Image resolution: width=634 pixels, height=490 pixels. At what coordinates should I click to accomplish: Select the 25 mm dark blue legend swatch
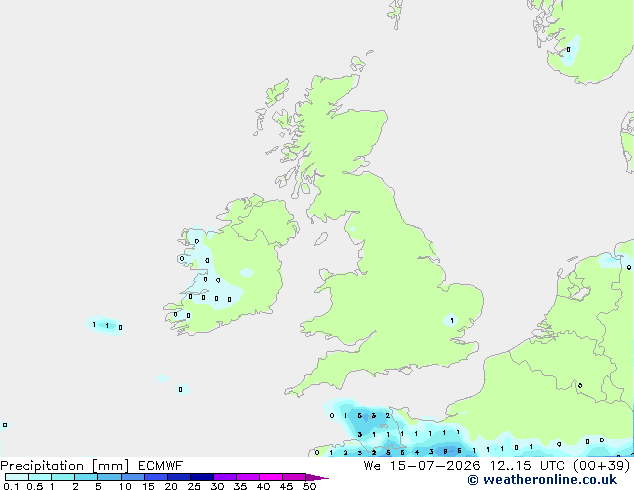coord(202,477)
